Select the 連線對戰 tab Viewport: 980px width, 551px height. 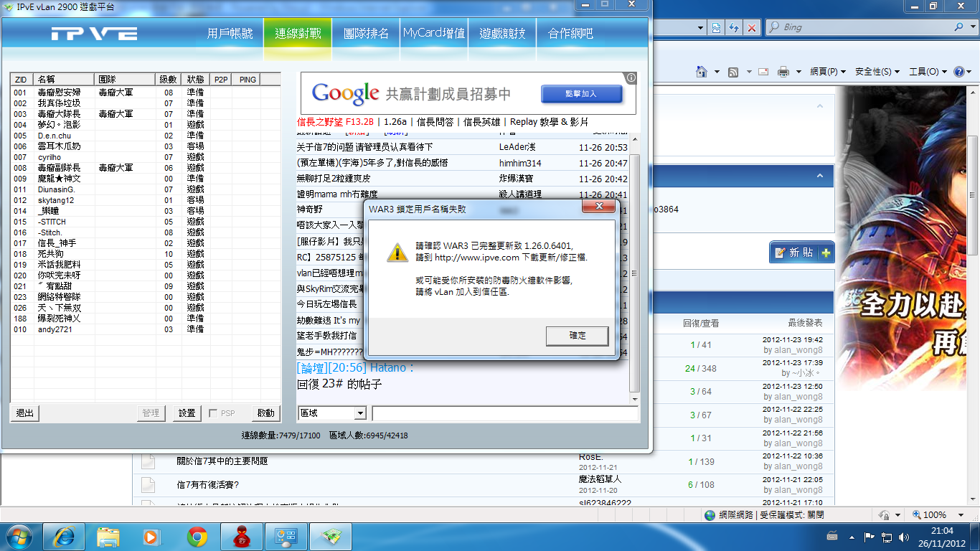(298, 34)
